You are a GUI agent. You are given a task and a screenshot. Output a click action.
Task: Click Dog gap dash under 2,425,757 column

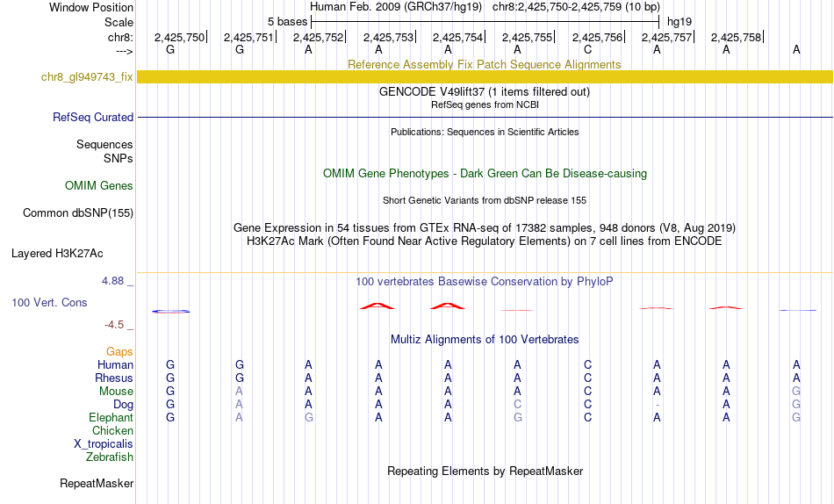click(x=657, y=405)
